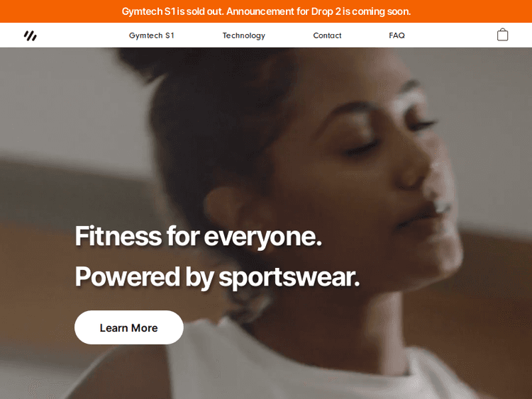Select Contact in the navigation bar
532x399 pixels.
[327, 35]
